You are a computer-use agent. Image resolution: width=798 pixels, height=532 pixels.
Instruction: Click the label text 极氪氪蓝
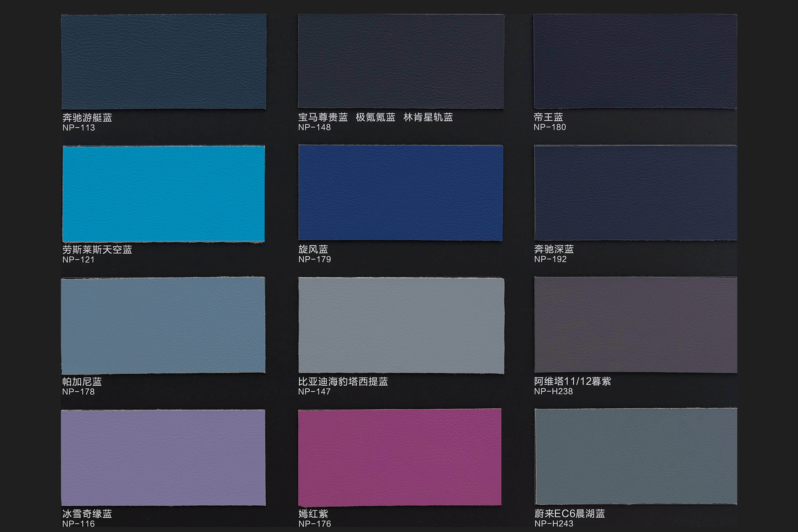(376, 117)
